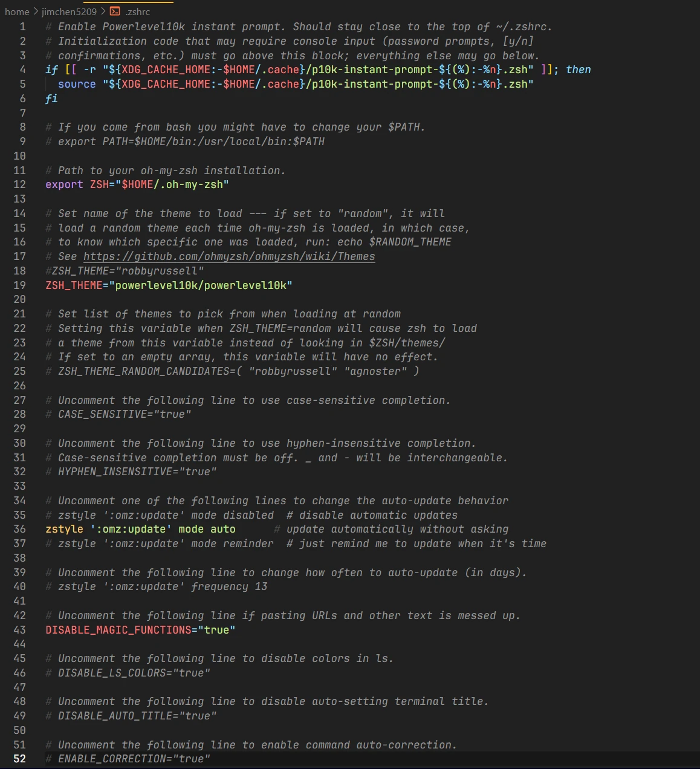Click line number 19 in the gutter
Screen dimensions: 700x769
click(x=20, y=285)
